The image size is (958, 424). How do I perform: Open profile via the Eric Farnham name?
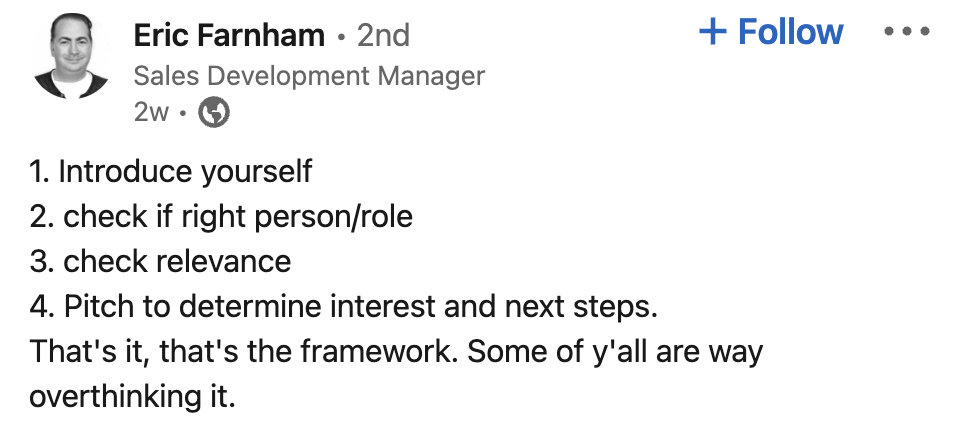[x=229, y=35]
